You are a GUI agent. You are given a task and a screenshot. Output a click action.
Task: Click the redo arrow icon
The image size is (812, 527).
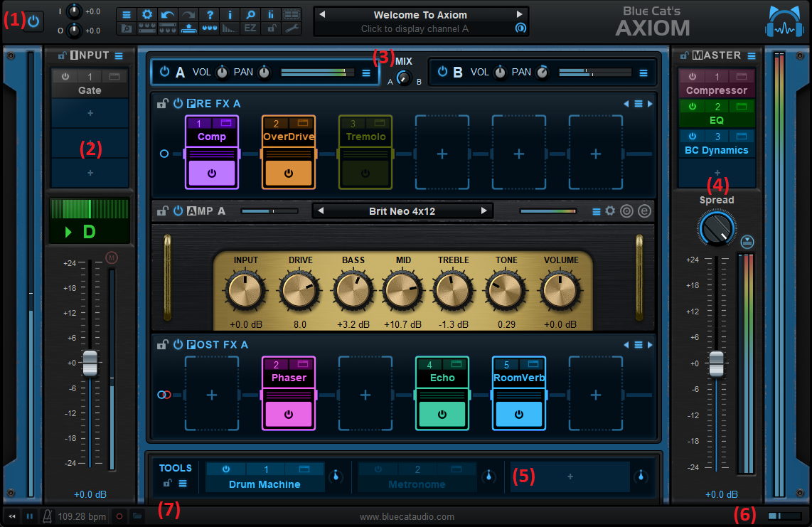pyautogui.click(x=188, y=14)
